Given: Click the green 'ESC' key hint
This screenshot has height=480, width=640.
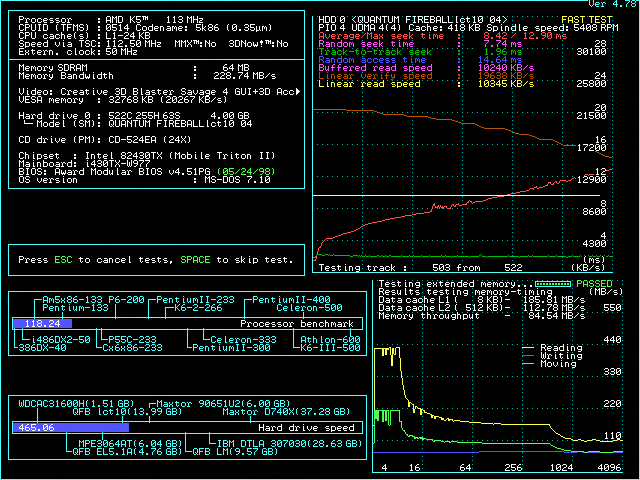Looking at the screenshot, I should [63, 260].
